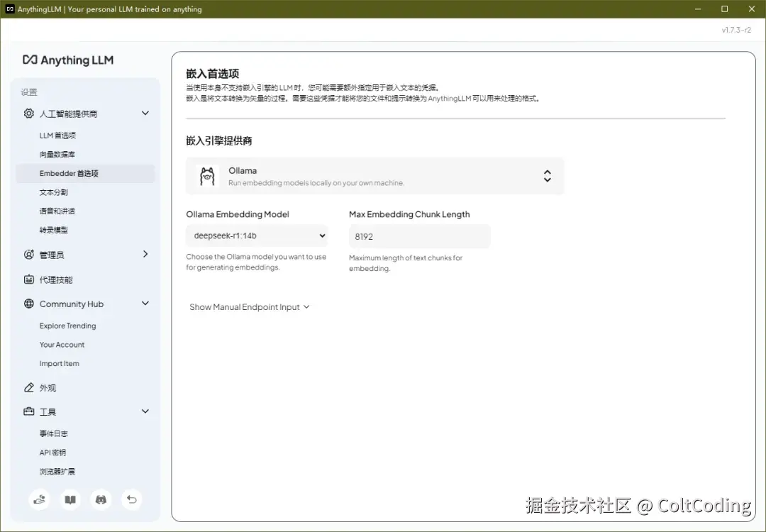Click the back arrow icon at sidebar bottom
766x532 pixels.
pyautogui.click(x=131, y=499)
